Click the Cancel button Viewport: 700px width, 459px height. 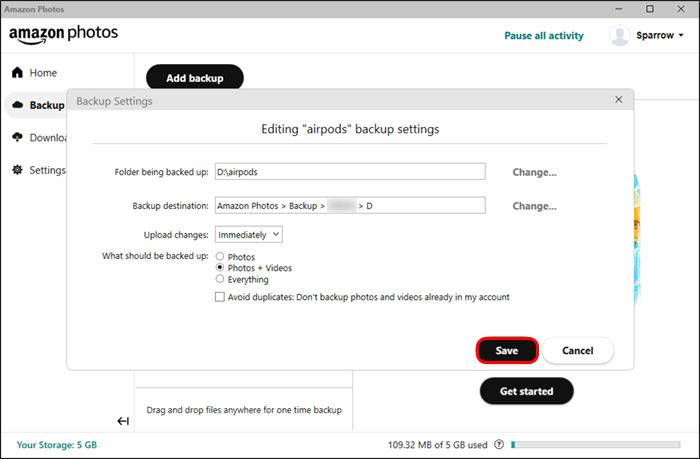(578, 351)
